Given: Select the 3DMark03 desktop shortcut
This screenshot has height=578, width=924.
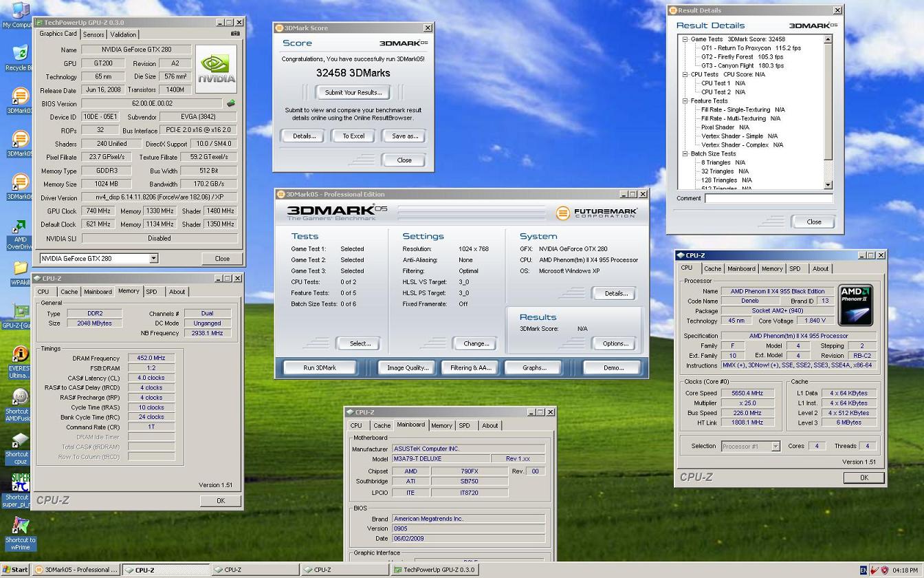Looking at the screenshot, I should 20,100.
